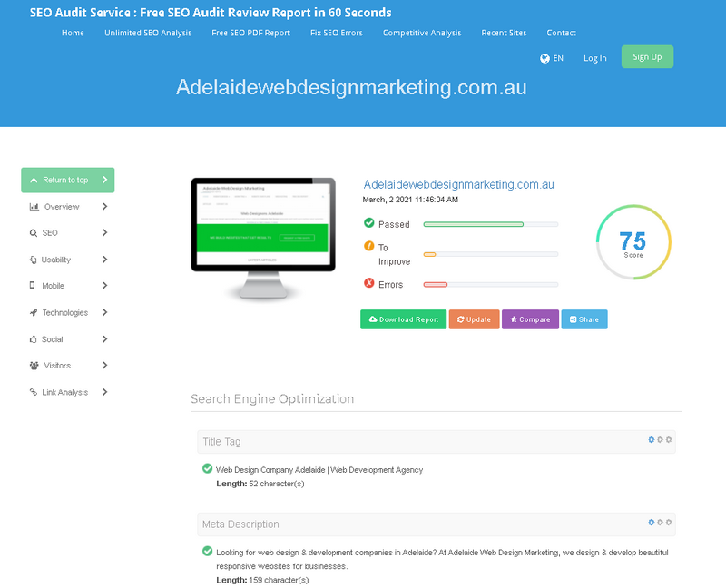Click the purple Compare button
Viewport: 726px width, 588px height.
pos(530,319)
